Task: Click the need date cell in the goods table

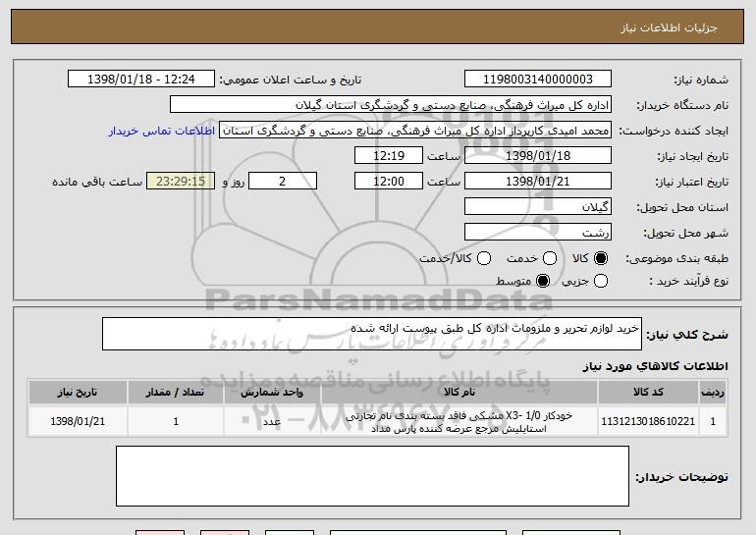Action: (x=78, y=421)
